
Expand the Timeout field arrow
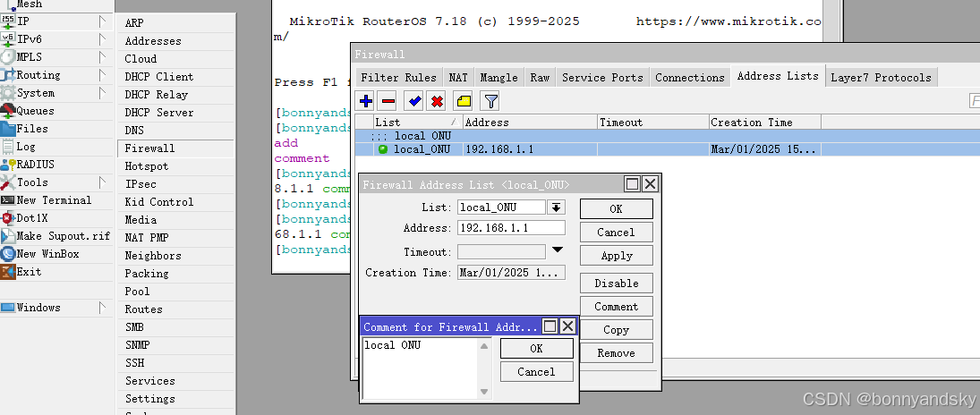558,250
